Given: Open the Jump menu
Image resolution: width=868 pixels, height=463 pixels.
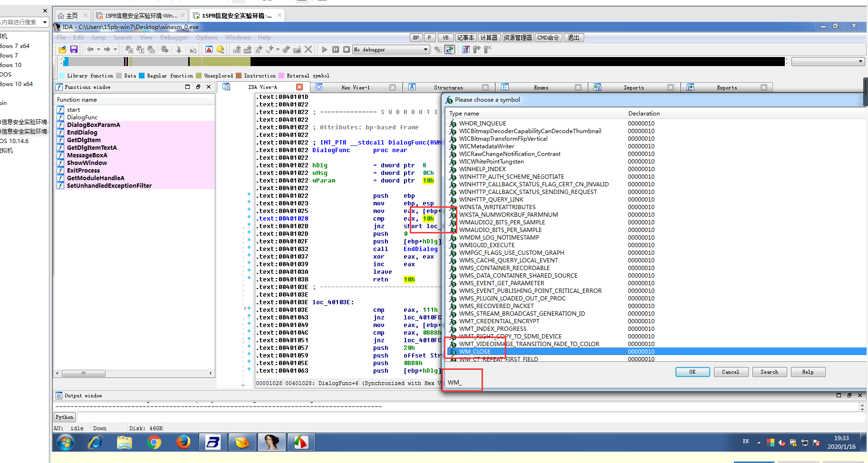Looking at the screenshot, I should tap(98, 38).
